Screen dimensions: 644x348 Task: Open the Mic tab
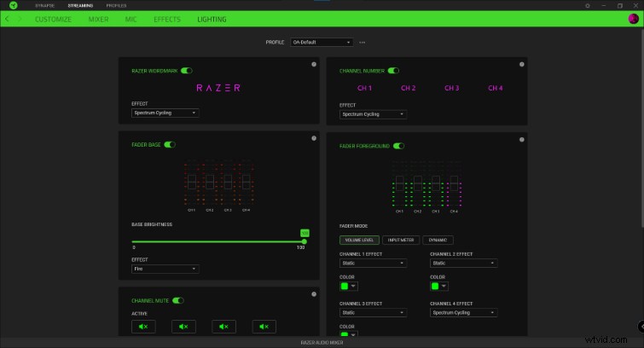[131, 20]
